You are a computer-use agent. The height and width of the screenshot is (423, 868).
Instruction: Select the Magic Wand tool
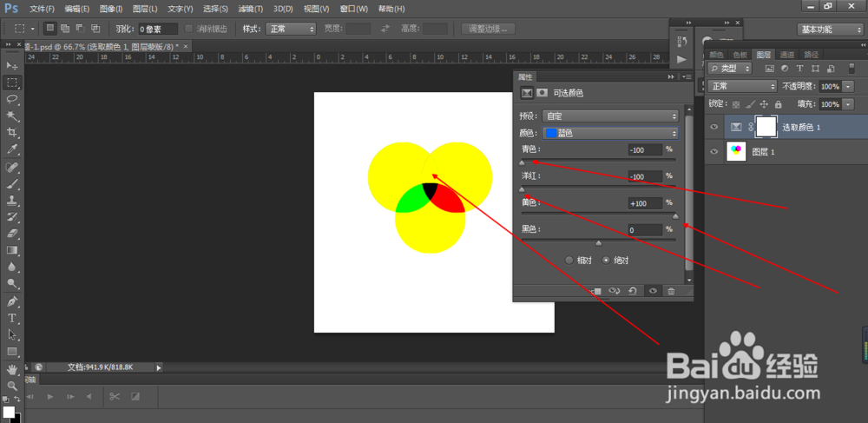(x=11, y=116)
